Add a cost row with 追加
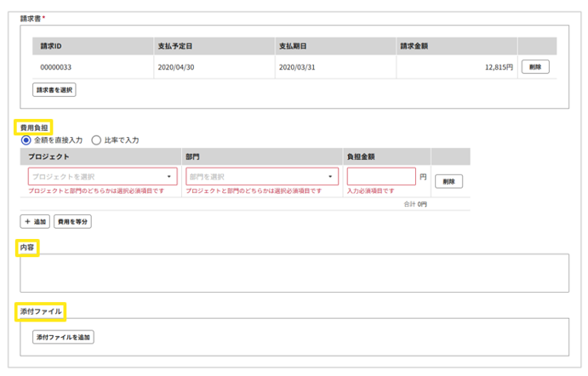 [35, 221]
